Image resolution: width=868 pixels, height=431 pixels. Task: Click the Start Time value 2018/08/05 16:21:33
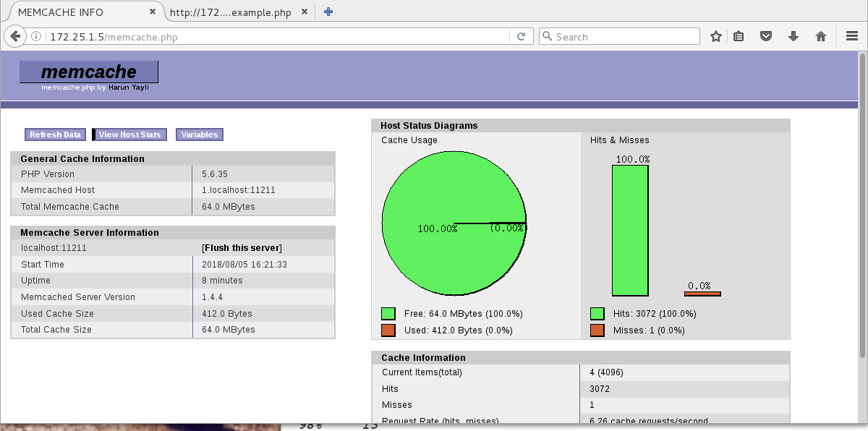[x=244, y=265]
